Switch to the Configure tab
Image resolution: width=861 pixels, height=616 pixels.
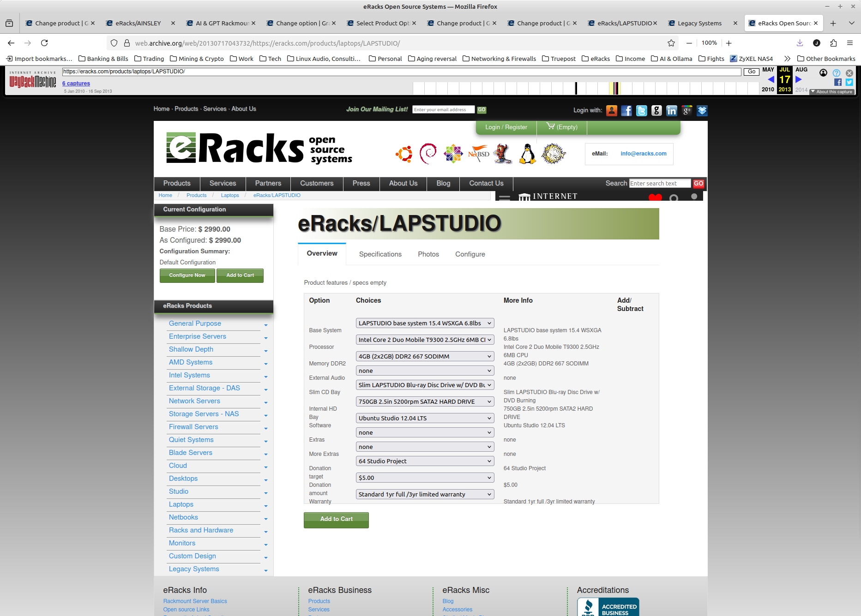click(x=470, y=254)
